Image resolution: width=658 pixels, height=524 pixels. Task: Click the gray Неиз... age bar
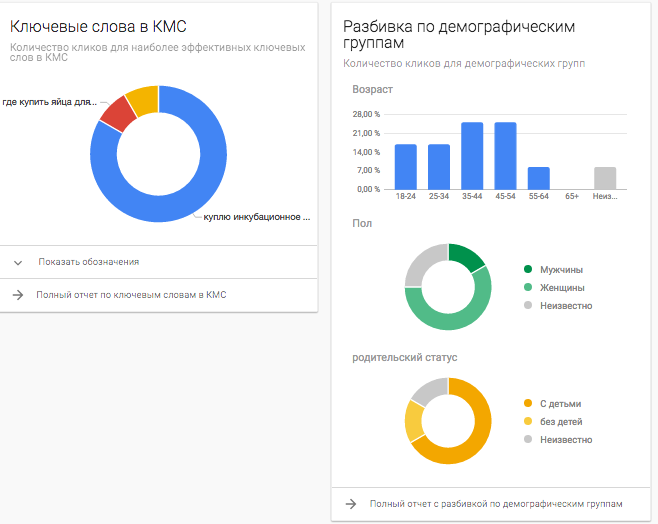coord(605,178)
